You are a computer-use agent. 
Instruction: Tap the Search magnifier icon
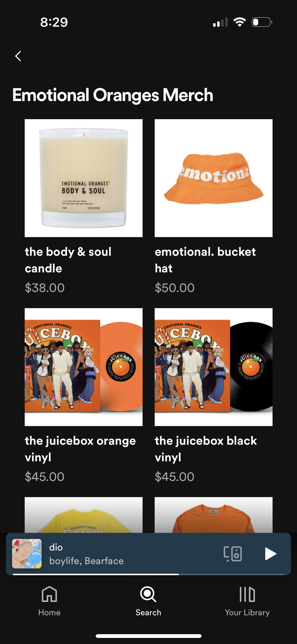pos(148,594)
